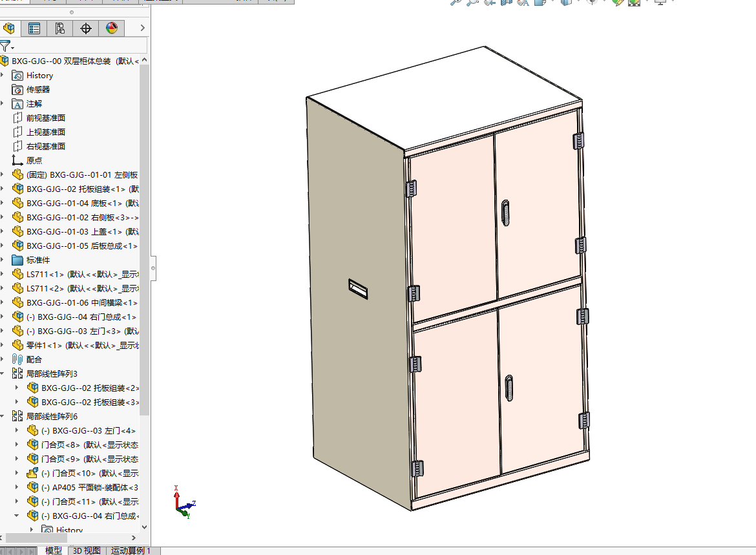This screenshot has width=756, height=555.
Task: Collapse the 局部线性阵列3 pattern node
Action: [3, 373]
